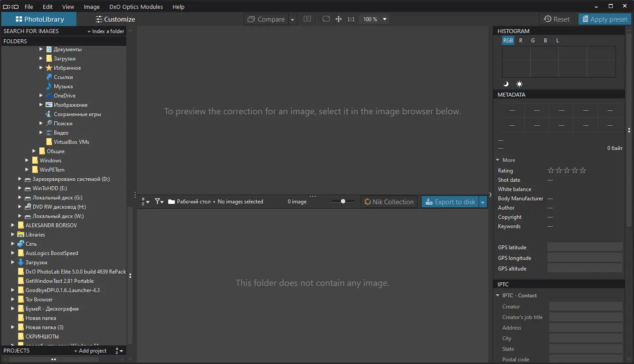Select the Видео folder icon
Viewport: 634px width, 364px height.
point(49,133)
